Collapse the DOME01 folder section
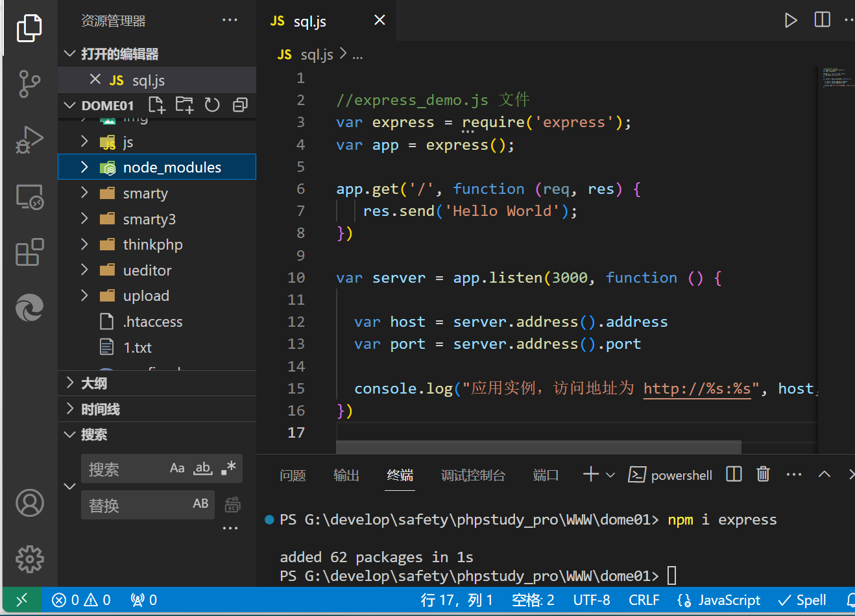Image resolution: width=855 pixels, height=616 pixels. point(70,105)
